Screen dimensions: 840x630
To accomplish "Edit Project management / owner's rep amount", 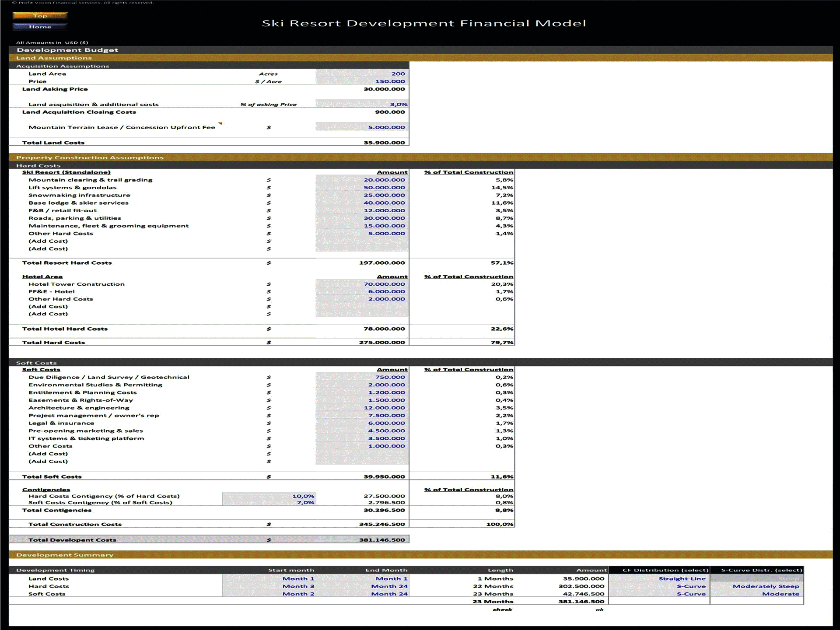I will click(362, 416).
